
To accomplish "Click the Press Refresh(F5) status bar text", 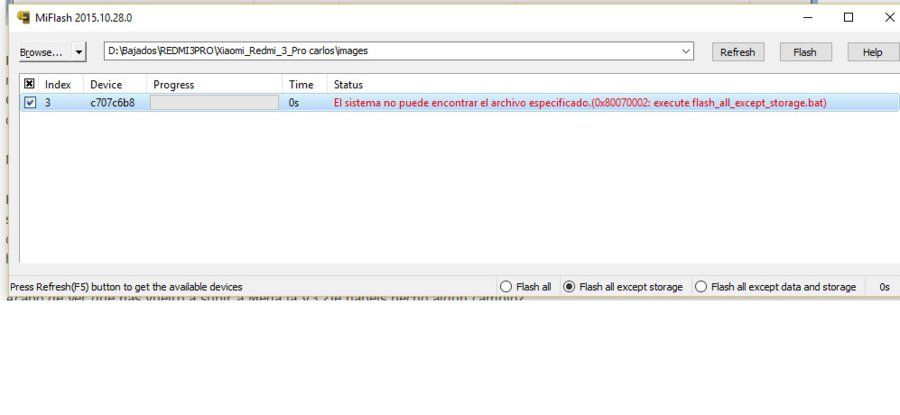I will tap(126, 286).
